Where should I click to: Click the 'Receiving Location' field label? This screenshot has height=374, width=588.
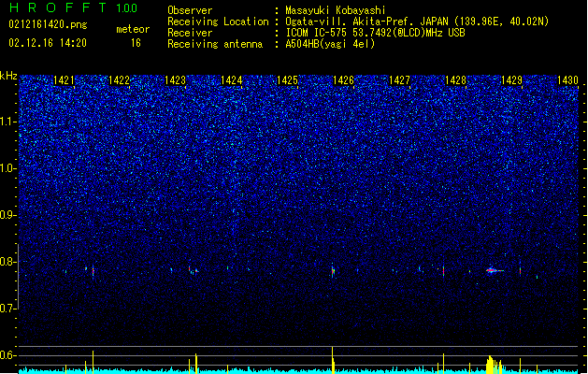point(218,22)
